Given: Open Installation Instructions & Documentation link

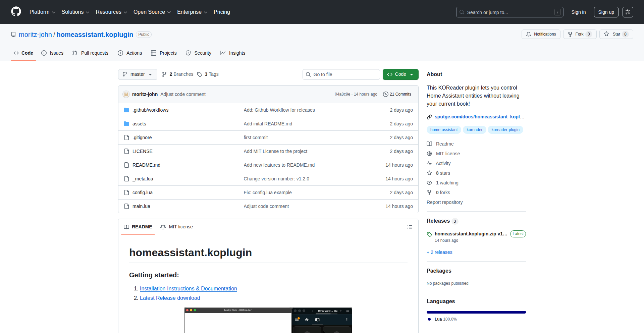Looking at the screenshot, I should 188,288.
